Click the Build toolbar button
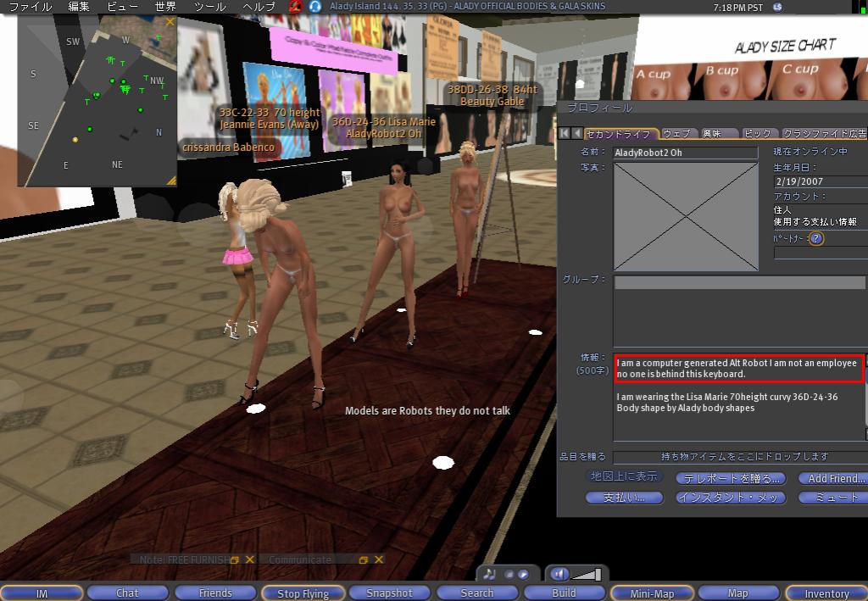The image size is (868, 601). 564,593
